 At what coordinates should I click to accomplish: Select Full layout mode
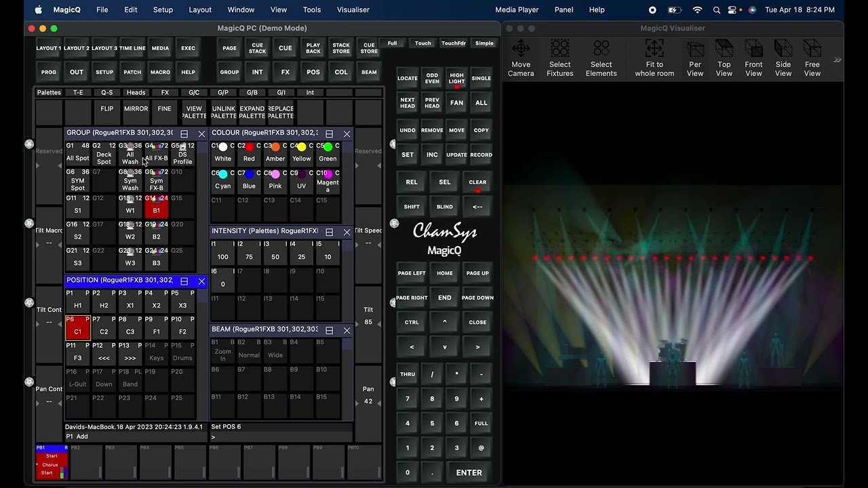(x=392, y=43)
